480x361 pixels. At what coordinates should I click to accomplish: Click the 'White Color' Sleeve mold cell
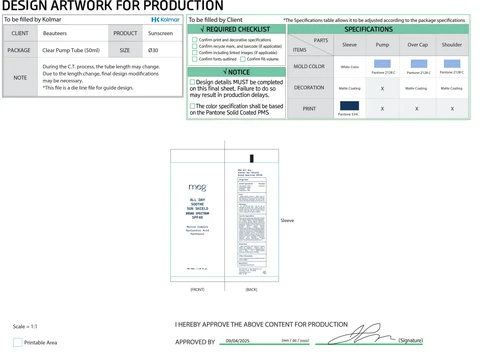[350, 67]
